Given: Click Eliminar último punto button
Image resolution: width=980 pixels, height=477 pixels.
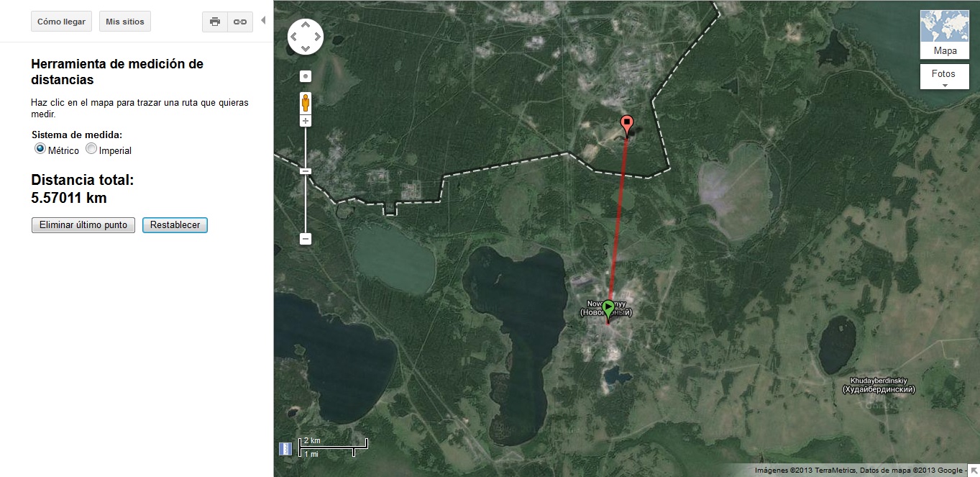Looking at the screenshot, I should pos(83,225).
